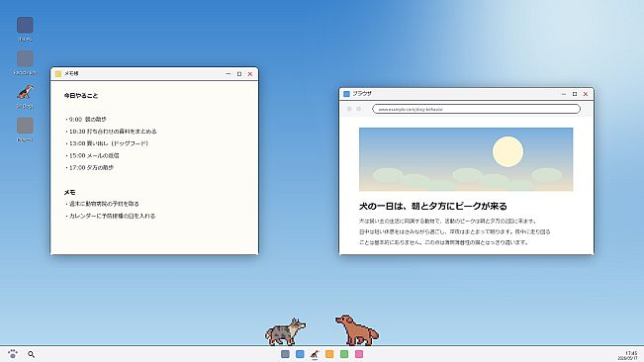Screen dimensions: 644x362
Task: Click the article headline 犬の一日は、朝と夕方にピークが来る
Action: pos(433,206)
